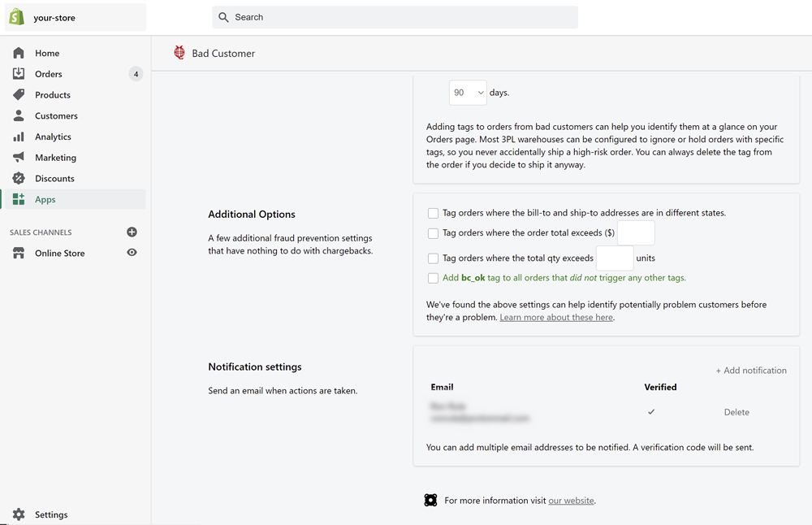This screenshot has height=525, width=812.
Task: Open Analytics menu item
Action: [x=54, y=137]
